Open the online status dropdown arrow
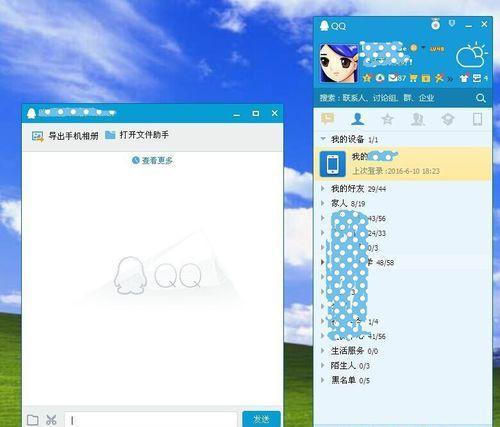This screenshot has height=427, width=500. tap(423, 48)
